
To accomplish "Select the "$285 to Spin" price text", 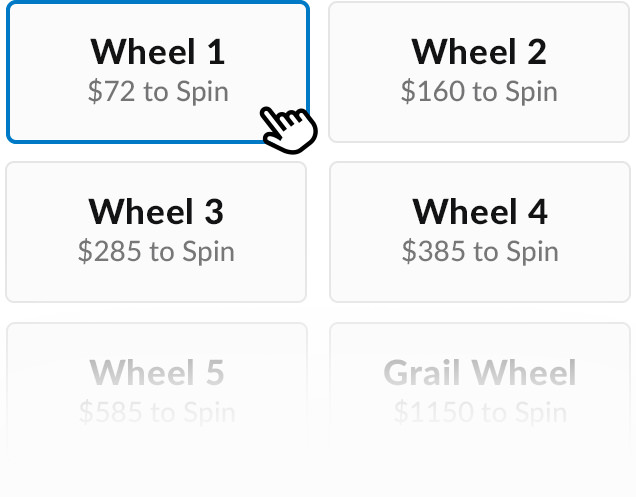I will coord(156,252).
